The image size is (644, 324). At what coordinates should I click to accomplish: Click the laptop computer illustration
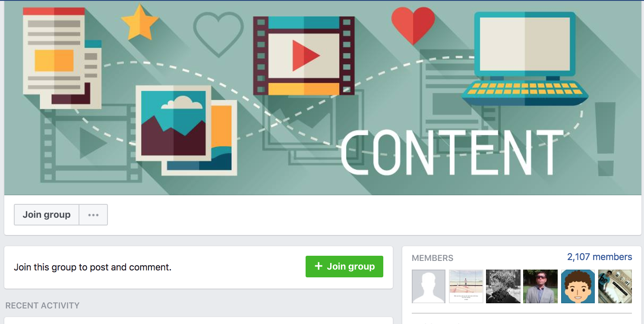click(x=525, y=58)
